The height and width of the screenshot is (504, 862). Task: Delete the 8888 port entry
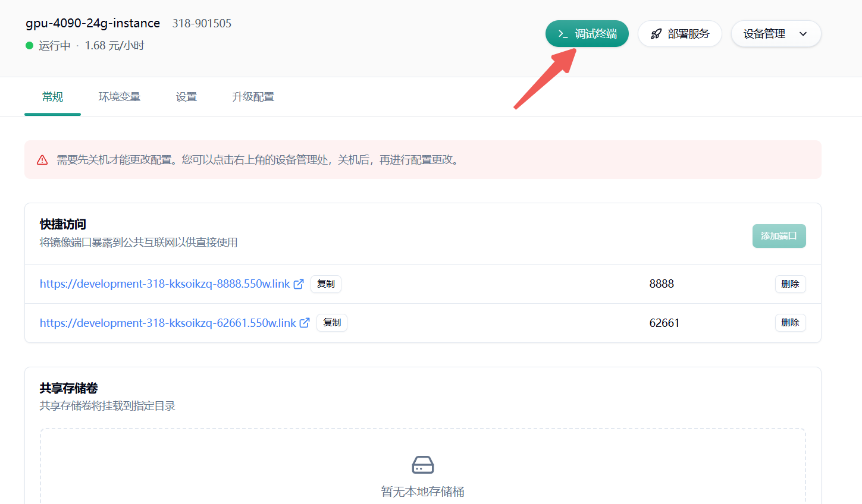click(x=790, y=284)
